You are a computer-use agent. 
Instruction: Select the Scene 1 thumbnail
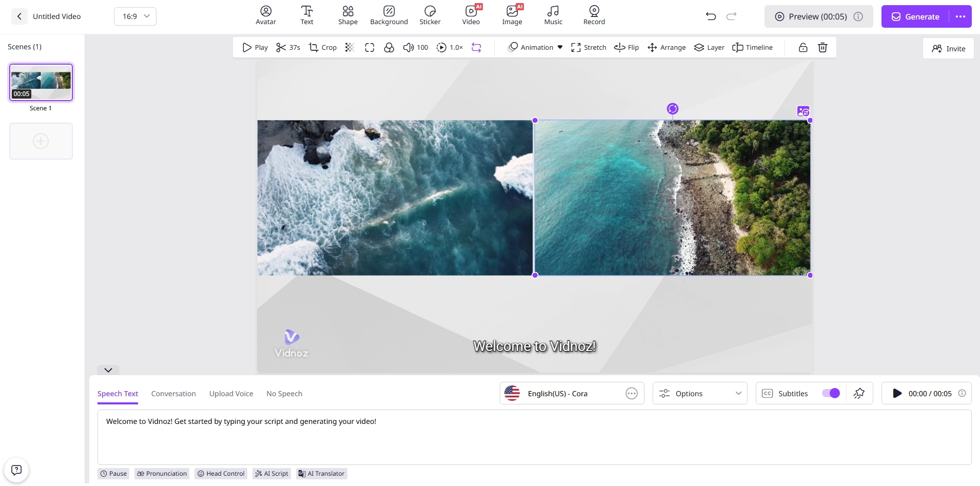coord(41,82)
